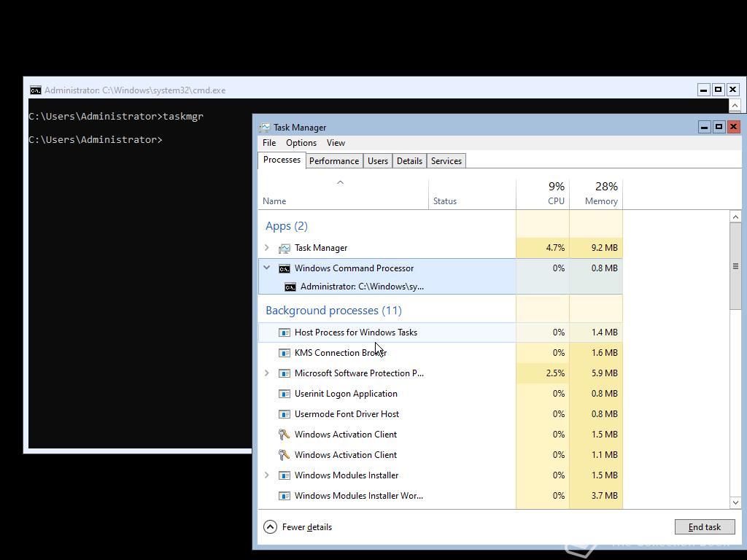Screen dimensions: 747x560
Task: Click the Windows Modules Installer Wor... icon
Action: (285, 496)
